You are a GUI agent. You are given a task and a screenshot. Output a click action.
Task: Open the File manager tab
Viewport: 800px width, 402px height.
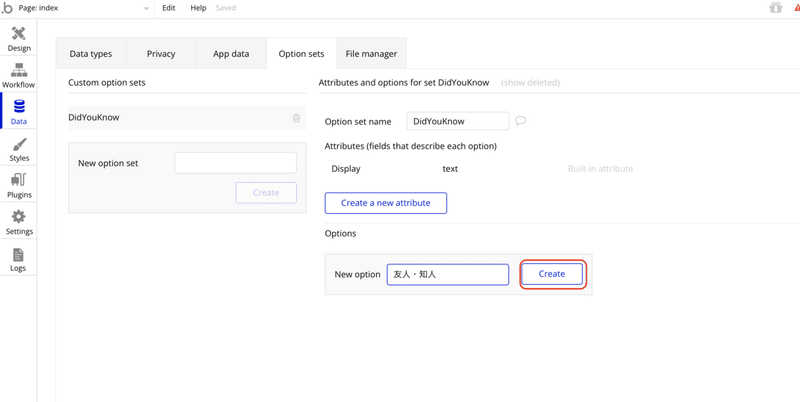pos(371,54)
